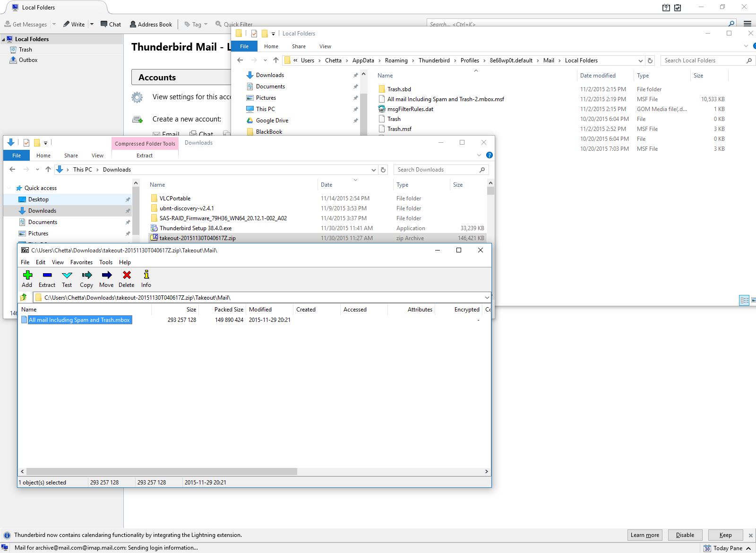Open Share tab in Local Folders explorer
Image resolution: width=756 pixels, height=553 pixels.
(x=299, y=46)
